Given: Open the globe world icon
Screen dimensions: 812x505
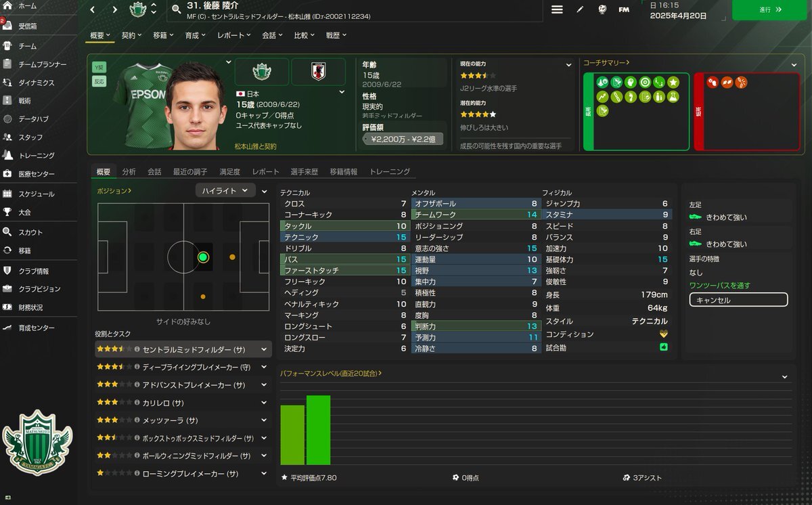Looking at the screenshot, I should click(x=602, y=9).
